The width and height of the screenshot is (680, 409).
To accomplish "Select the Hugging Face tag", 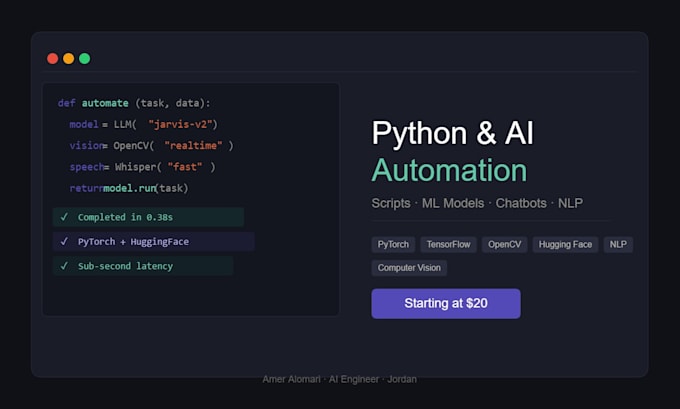I will 565,245.
